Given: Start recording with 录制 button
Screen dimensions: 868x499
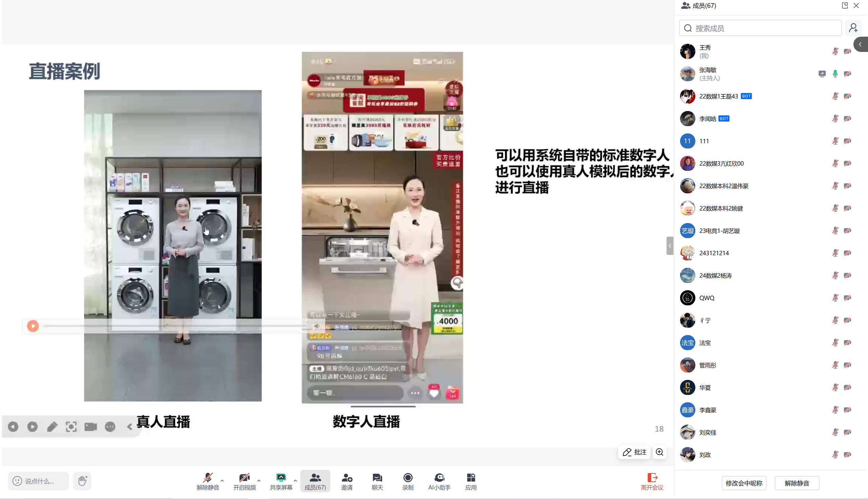Looking at the screenshot, I should tap(407, 481).
